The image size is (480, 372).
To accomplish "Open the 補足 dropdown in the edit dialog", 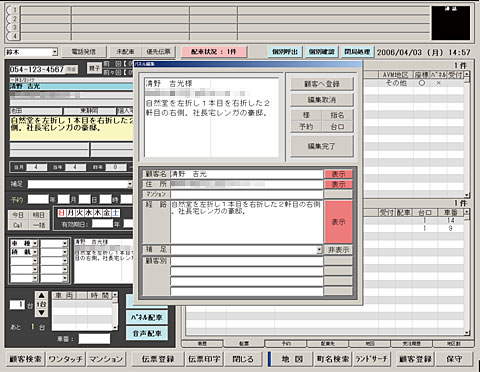I will pyautogui.click(x=319, y=250).
